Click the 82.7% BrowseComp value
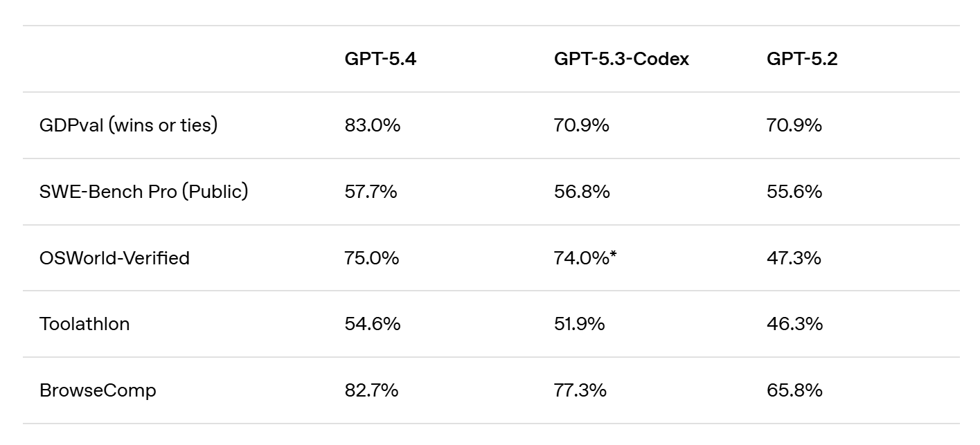Viewport: 980px width, 445px height. pyautogui.click(x=371, y=390)
